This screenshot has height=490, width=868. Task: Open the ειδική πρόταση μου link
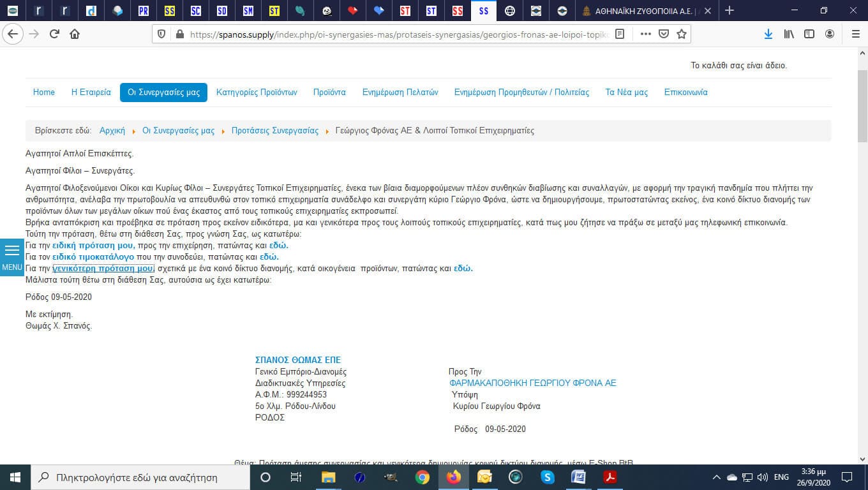pyautogui.click(x=93, y=245)
